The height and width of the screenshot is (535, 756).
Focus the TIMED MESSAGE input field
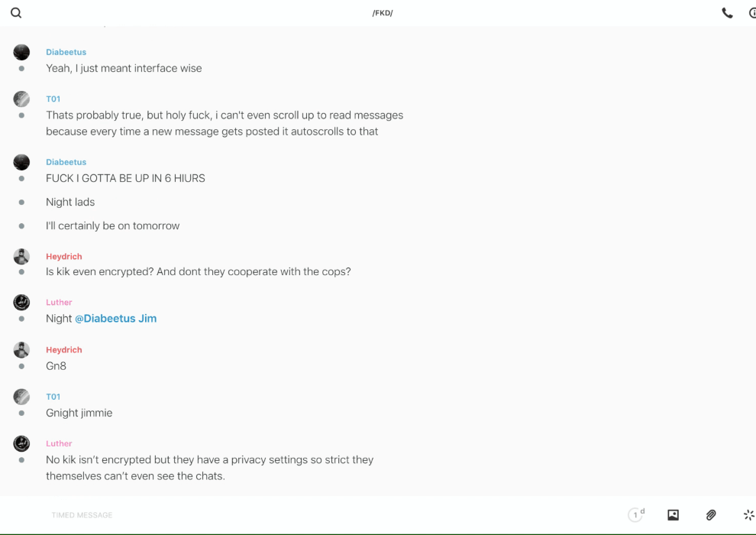click(x=305, y=515)
